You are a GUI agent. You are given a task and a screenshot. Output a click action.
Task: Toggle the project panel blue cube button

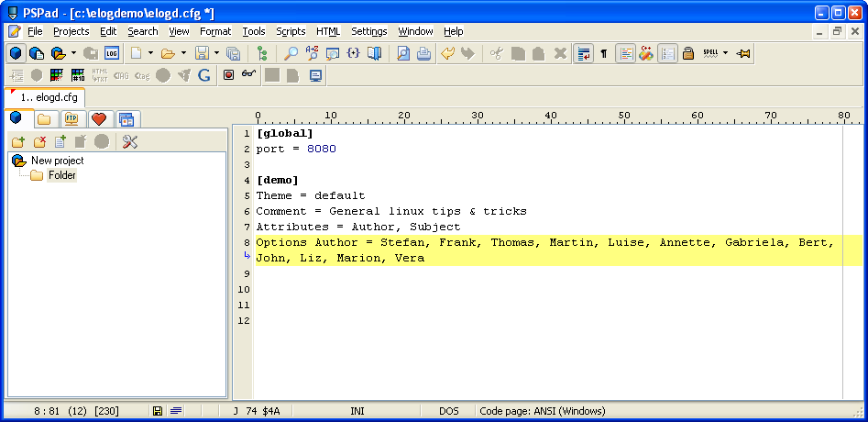pos(16,54)
